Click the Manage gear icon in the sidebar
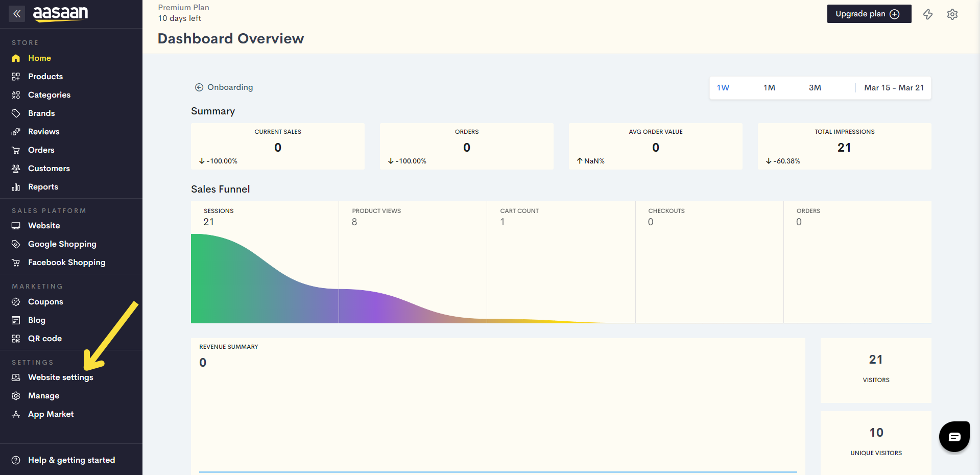980x475 pixels. tap(16, 396)
